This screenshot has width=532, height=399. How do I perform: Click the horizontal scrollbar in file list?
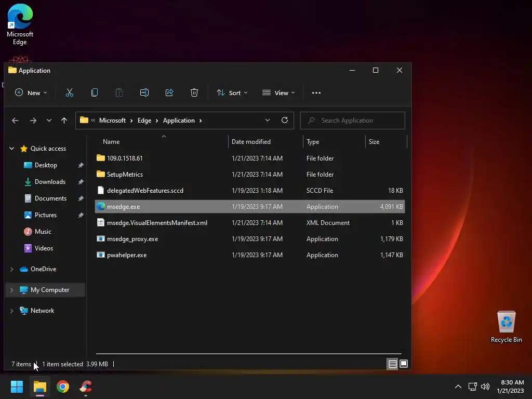(249, 353)
